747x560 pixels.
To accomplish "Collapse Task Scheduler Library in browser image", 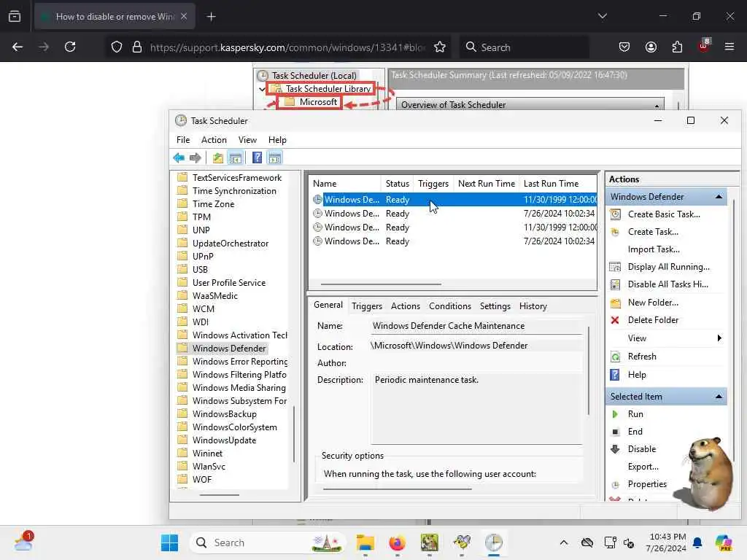I will tap(262, 89).
